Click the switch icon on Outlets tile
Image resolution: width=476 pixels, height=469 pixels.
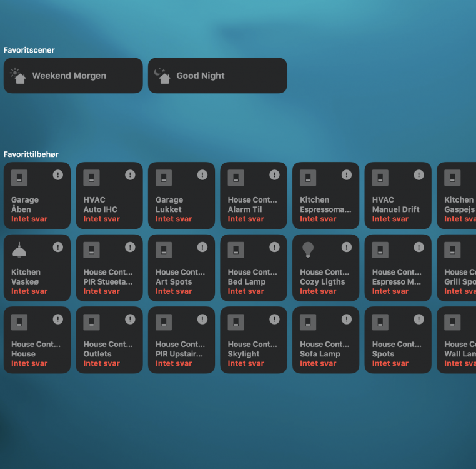pyautogui.click(x=91, y=323)
